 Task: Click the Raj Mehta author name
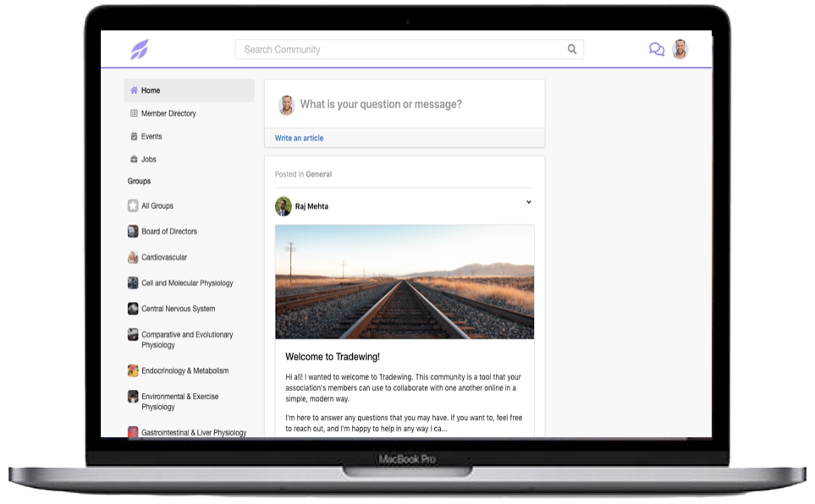[x=311, y=206]
